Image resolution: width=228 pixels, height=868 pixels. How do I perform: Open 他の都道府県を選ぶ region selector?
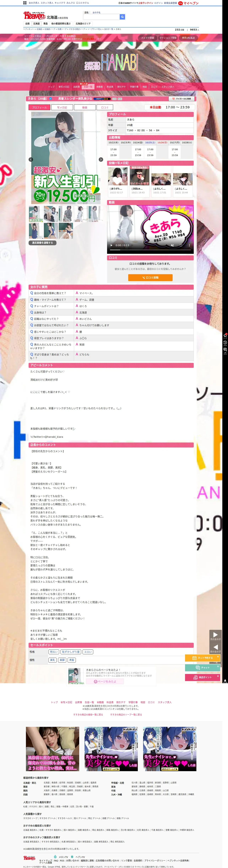tap(61, 24)
